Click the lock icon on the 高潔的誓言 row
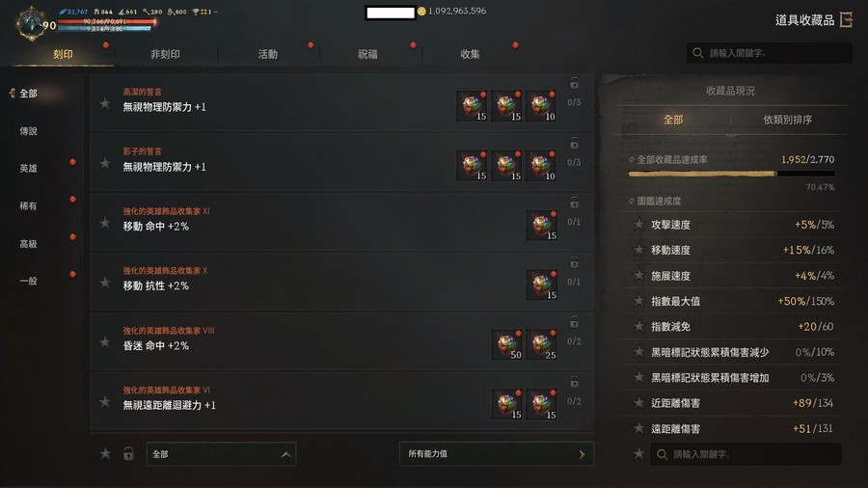Viewport: 868px width, 488px height. coord(574,84)
